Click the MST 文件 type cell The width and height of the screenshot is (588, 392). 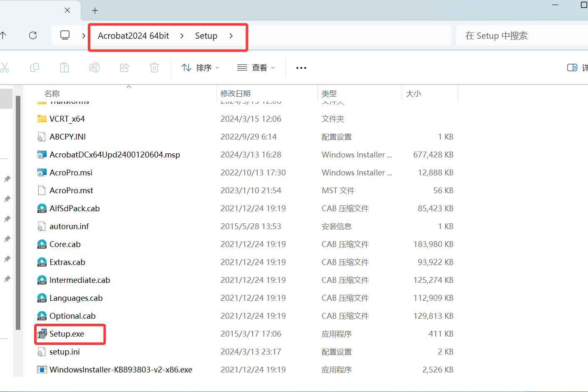point(338,190)
